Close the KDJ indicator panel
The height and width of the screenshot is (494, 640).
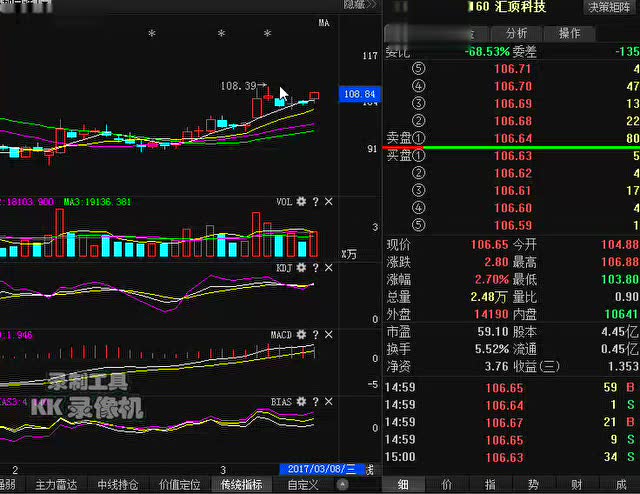329,267
